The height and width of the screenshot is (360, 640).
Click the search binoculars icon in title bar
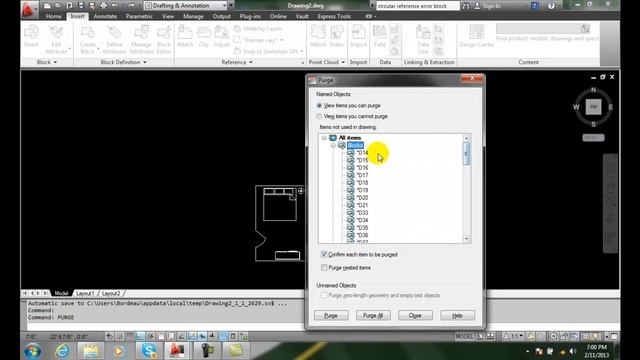[466, 6]
